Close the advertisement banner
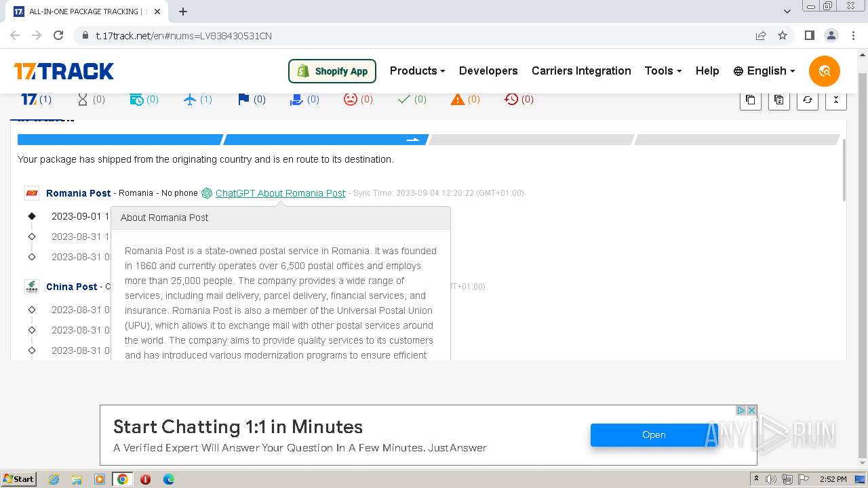The image size is (868, 488). coord(751,410)
